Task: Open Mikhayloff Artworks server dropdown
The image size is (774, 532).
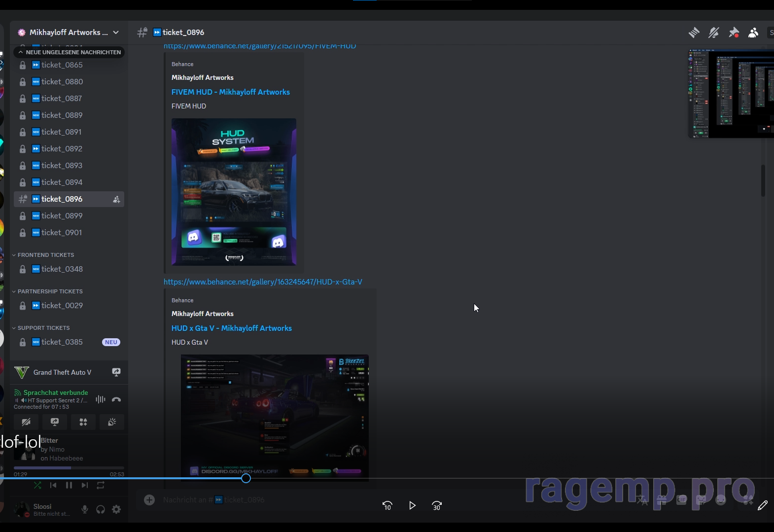Action: tap(69, 33)
